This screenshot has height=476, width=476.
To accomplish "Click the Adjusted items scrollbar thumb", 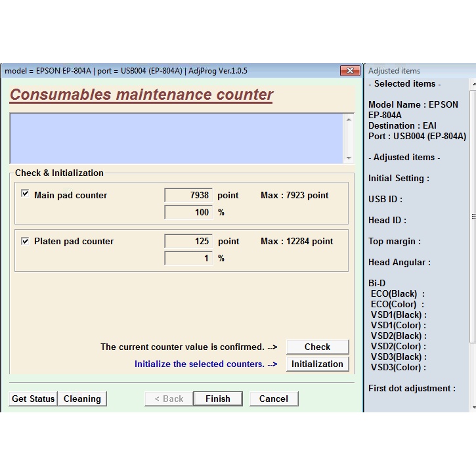I will 473,217.
